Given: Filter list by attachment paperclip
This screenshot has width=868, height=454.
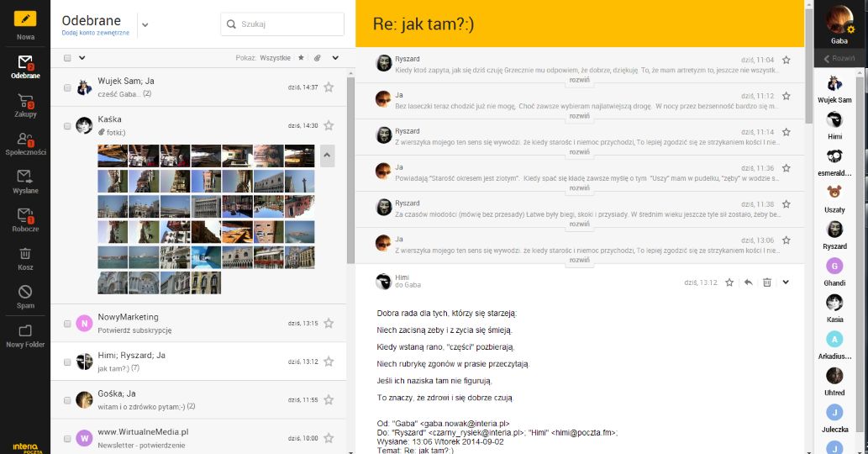Looking at the screenshot, I should click(317, 57).
